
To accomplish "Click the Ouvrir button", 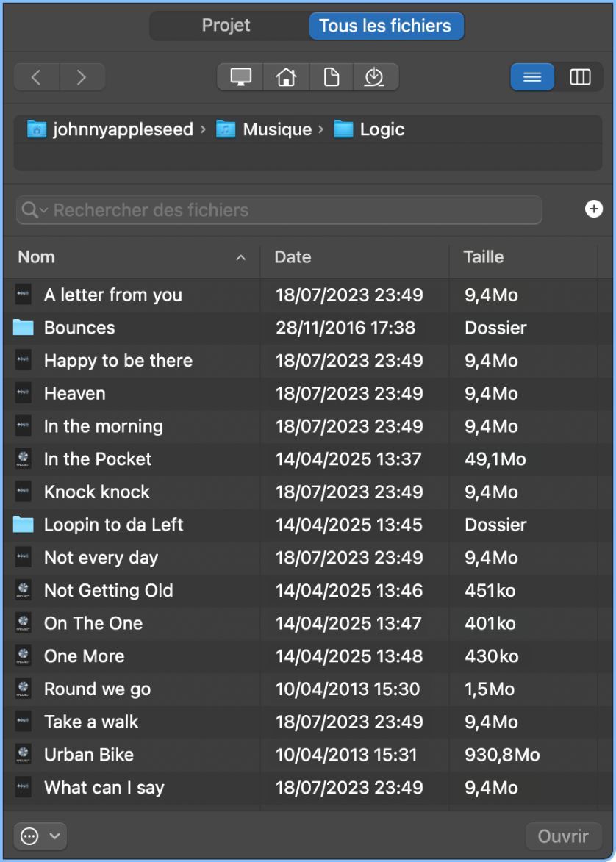I will (563, 836).
